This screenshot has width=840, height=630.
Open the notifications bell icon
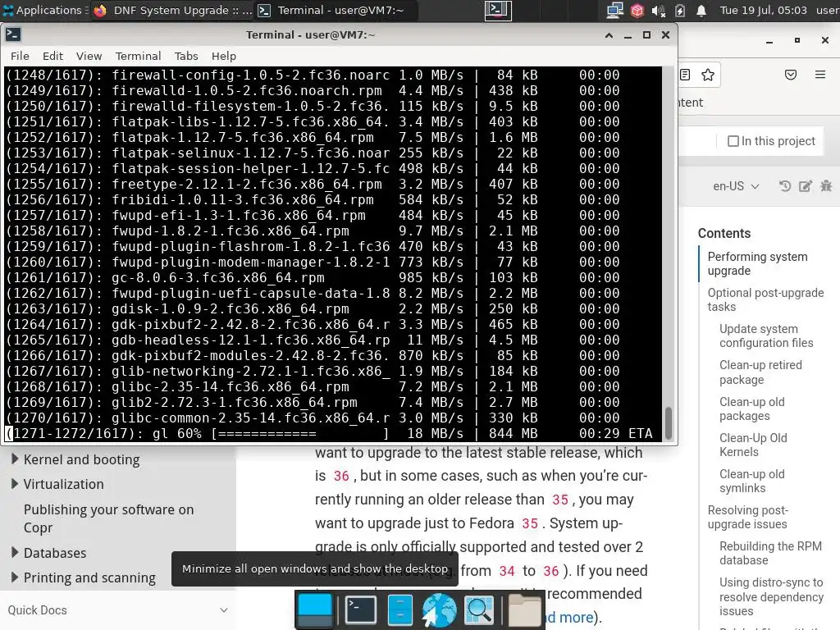701,10
